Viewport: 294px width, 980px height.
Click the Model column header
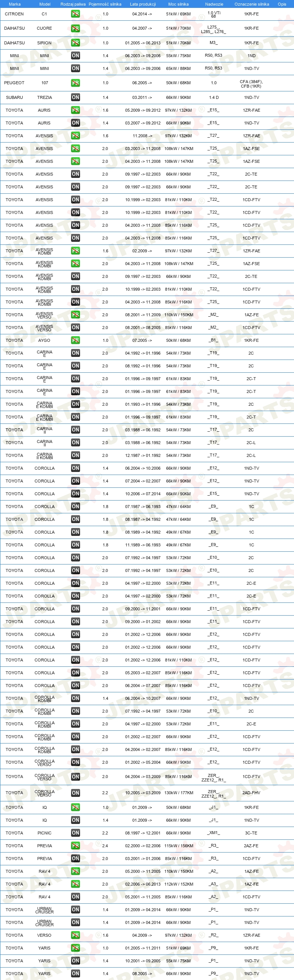45,4
